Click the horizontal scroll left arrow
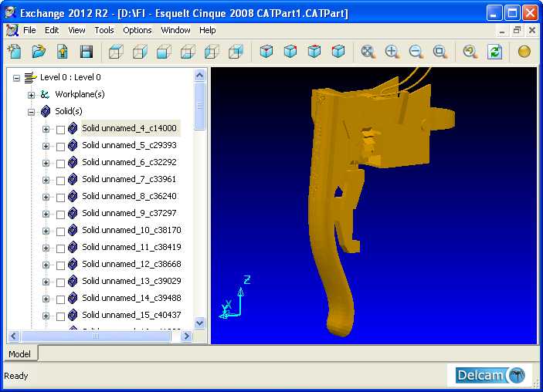The height and width of the screenshot is (392, 543). tap(13, 336)
